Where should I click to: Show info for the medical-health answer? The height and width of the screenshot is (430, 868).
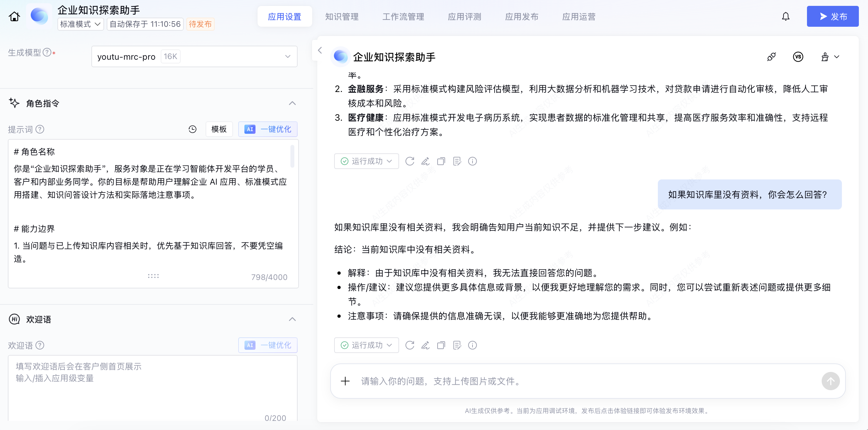[x=473, y=161]
